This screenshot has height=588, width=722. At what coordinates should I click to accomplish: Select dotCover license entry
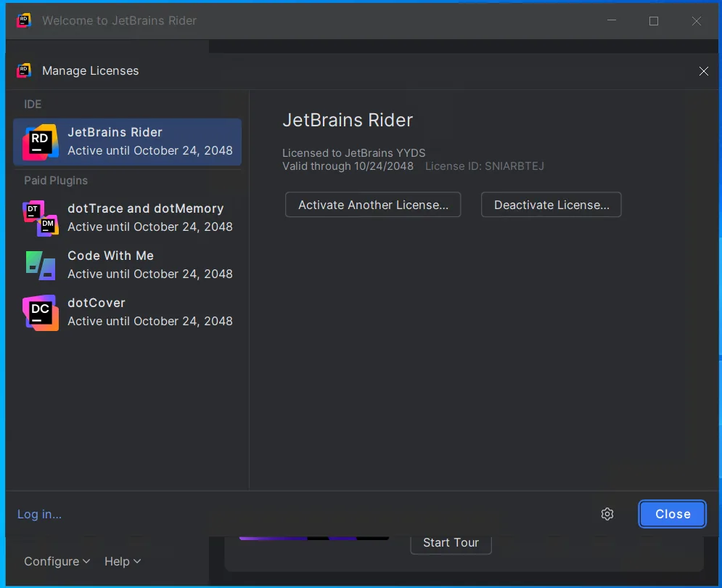(x=128, y=312)
